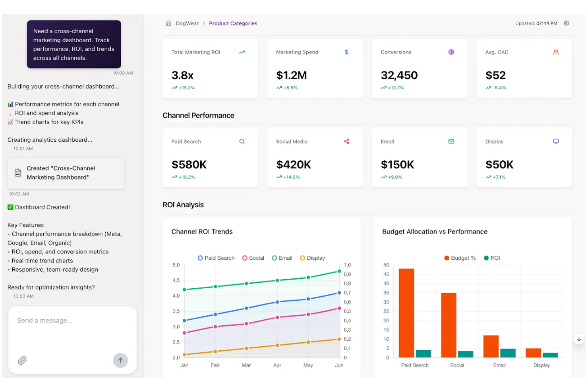Click the Paid Search orange budget bar
Screen dimensions: 588x392
click(406, 313)
